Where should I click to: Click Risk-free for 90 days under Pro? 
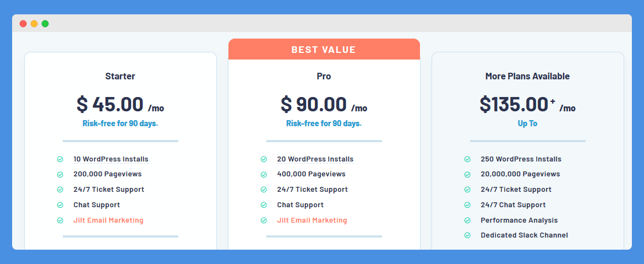tap(324, 123)
